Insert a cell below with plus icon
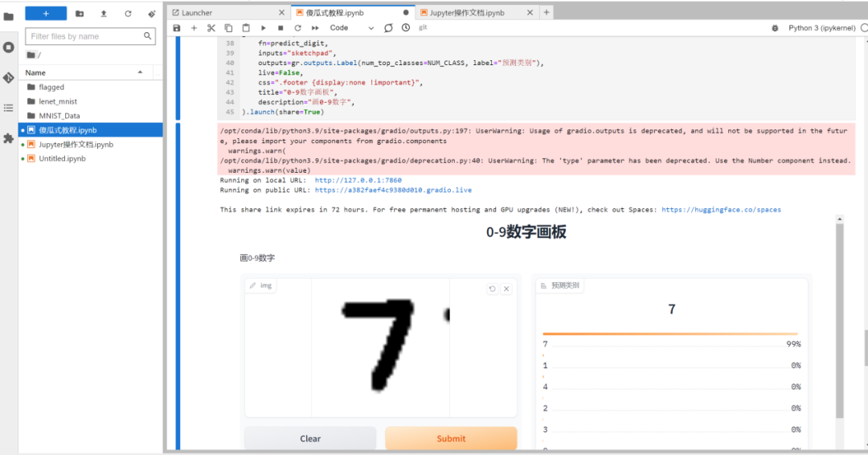 pyautogui.click(x=194, y=27)
